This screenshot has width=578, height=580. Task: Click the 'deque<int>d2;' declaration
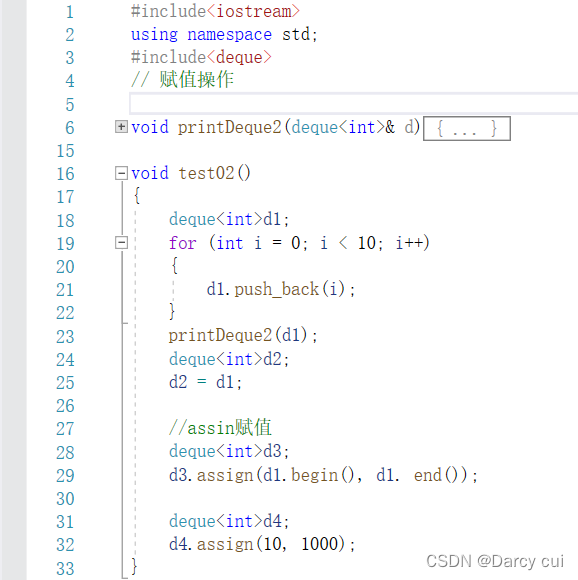(229, 359)
